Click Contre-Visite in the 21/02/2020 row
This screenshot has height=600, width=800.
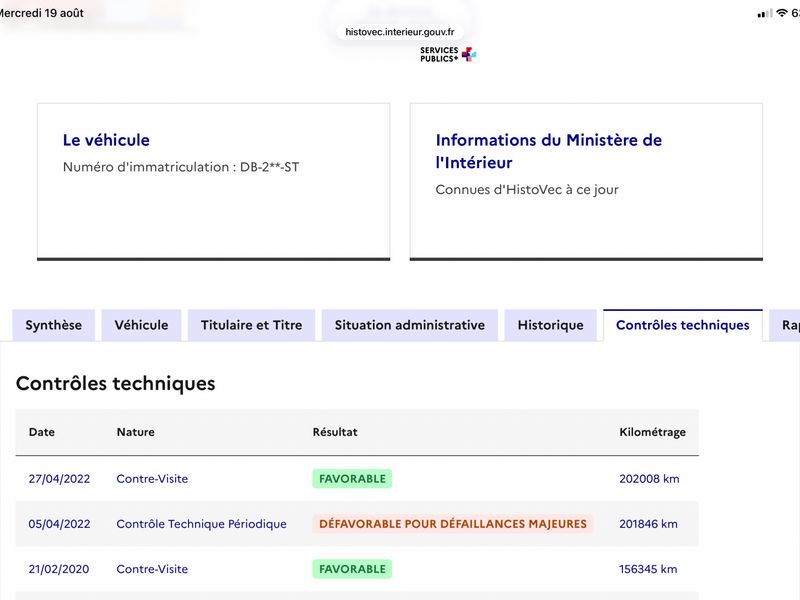(x=152, y=569)
